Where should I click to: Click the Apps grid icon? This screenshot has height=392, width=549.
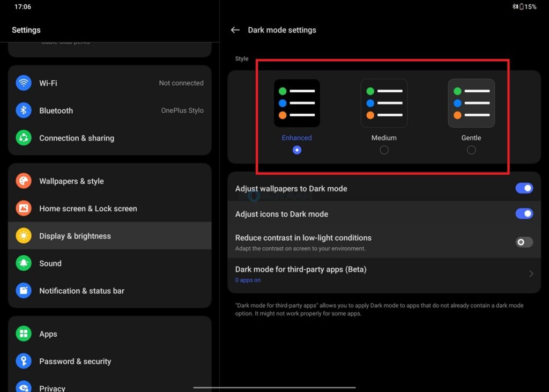[24, 334]
